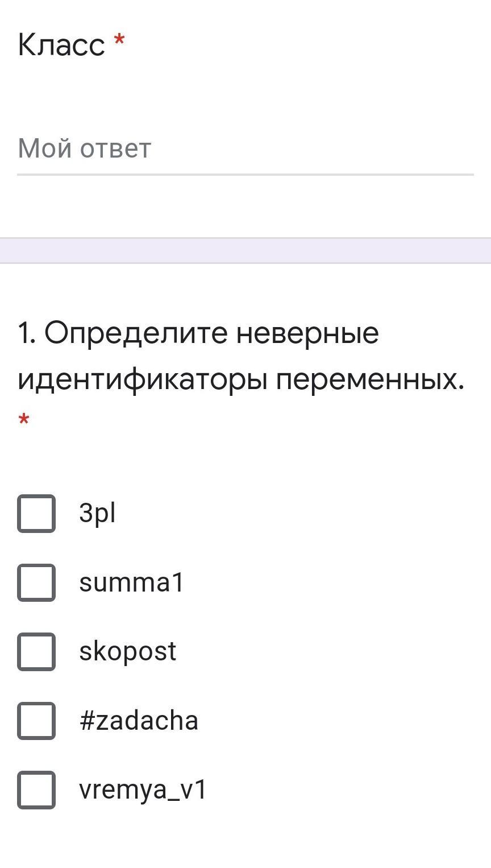Click the "skopost" option label text
The height and width of the screenshot is (868, 491).
(127, 652)
